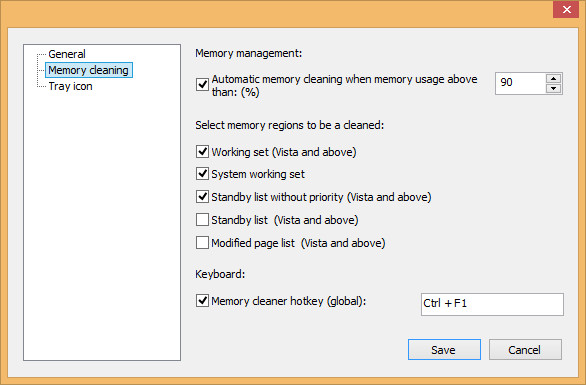Click the Standby list (Vista and above) label
The image size is (586, 385).
point(285,220)
